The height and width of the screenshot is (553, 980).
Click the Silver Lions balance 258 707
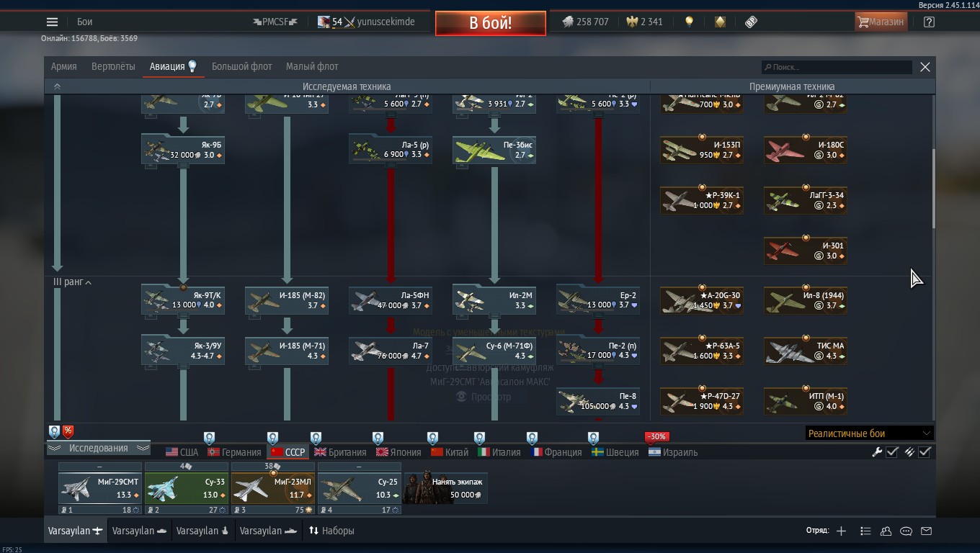click(586, 22)
